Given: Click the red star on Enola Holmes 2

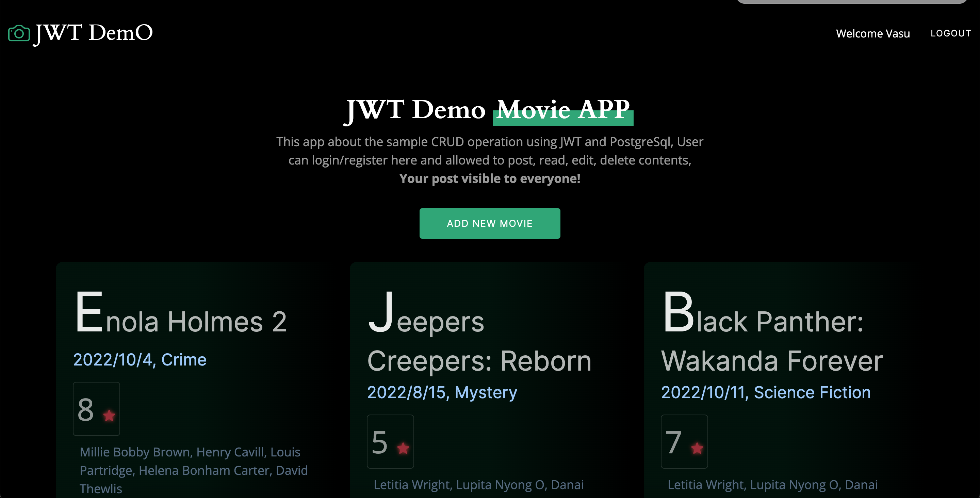Looking at the screenshot, I should (x=109, y=415).
